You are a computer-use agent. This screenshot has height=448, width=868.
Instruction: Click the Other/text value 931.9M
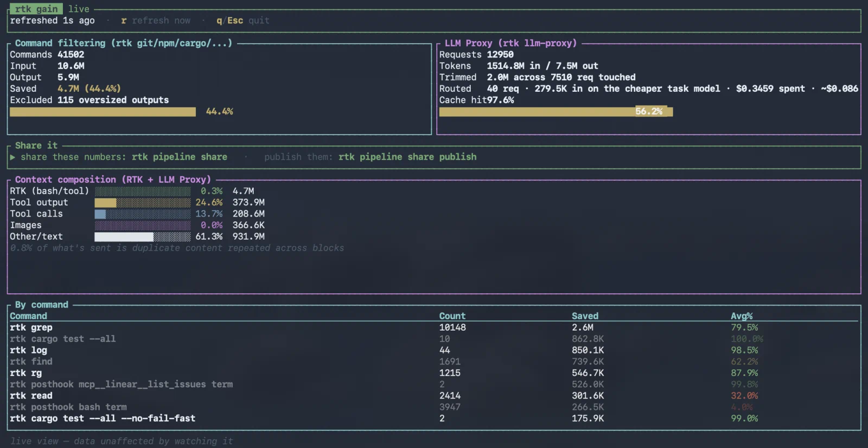[248, 237]
